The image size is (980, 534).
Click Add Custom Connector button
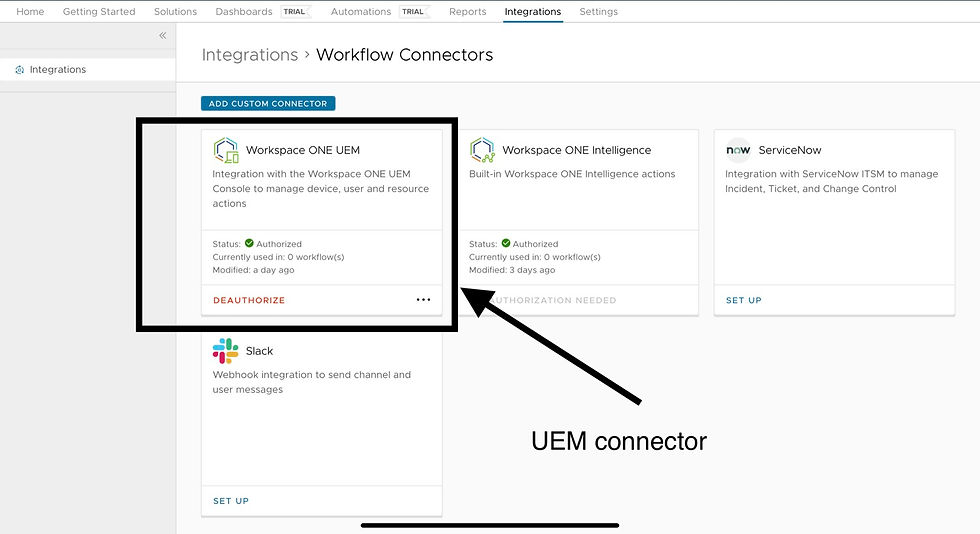[x=268, y=103]
